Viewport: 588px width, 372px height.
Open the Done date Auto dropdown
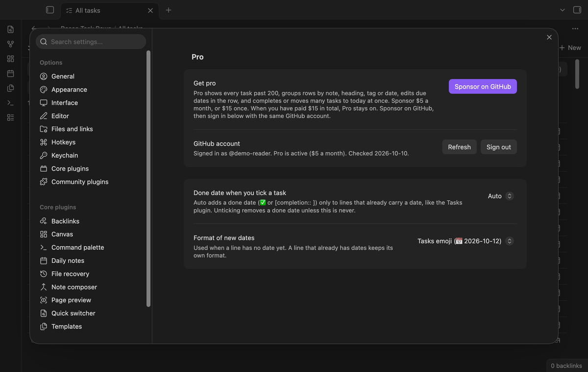coord(501,196)
